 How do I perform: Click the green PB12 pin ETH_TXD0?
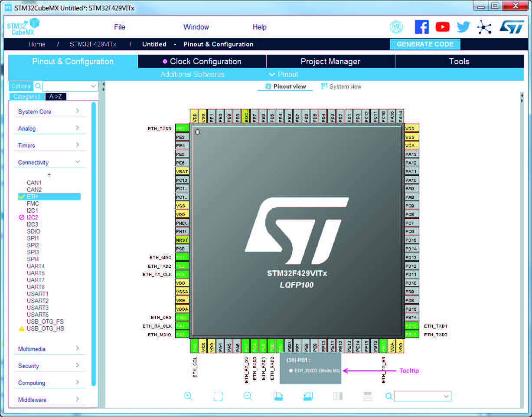(412, 335)
